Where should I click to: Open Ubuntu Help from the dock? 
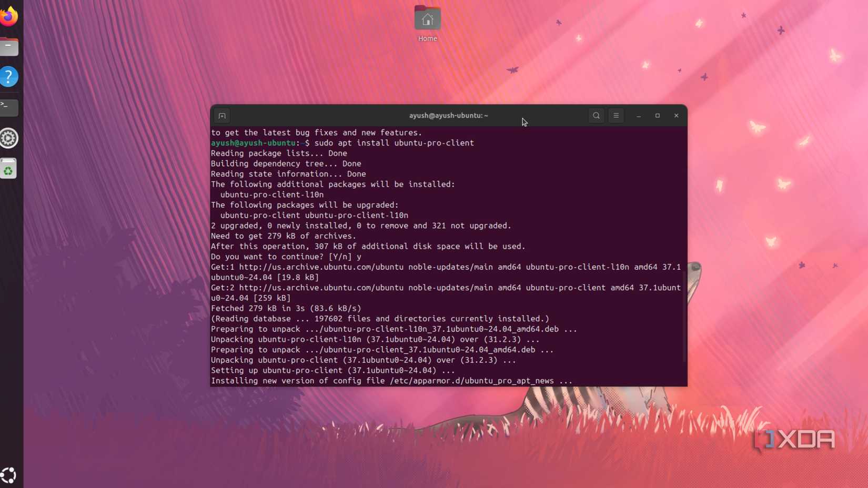click(x=9, y=77)
